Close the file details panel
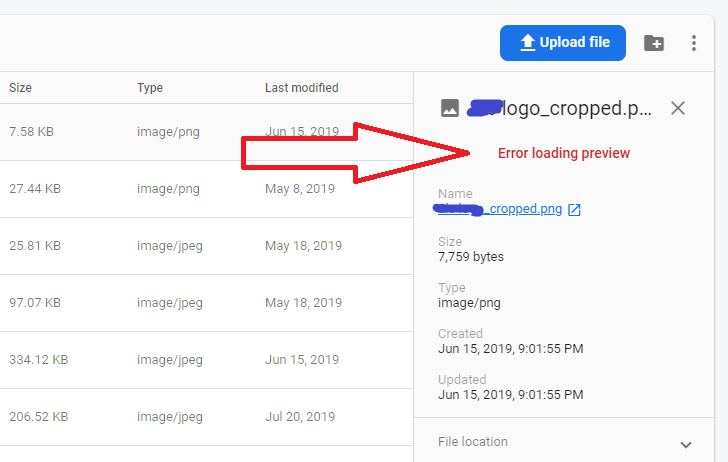The height and width of the screenshot is (462, 728). pyautogui.click(x=678, y=108)
